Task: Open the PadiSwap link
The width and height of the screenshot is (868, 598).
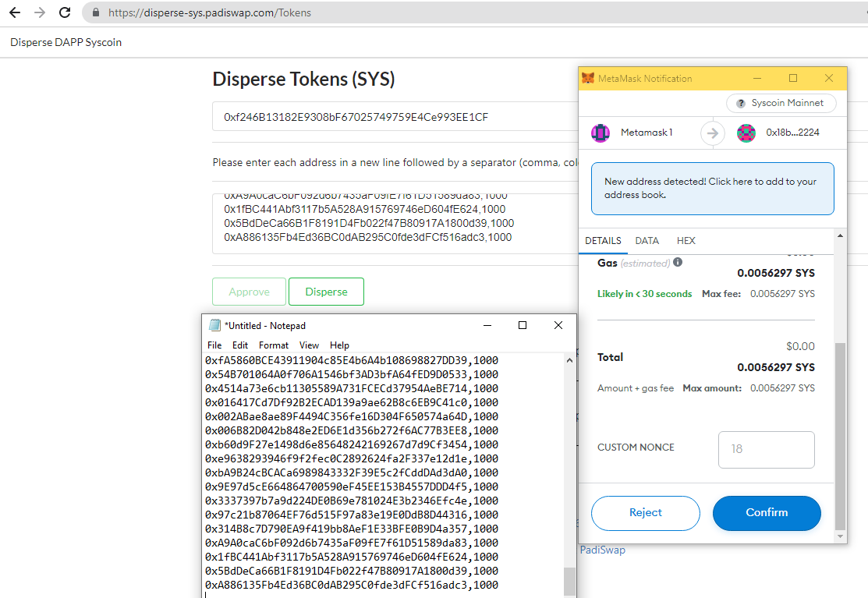Action: point(602,550)
